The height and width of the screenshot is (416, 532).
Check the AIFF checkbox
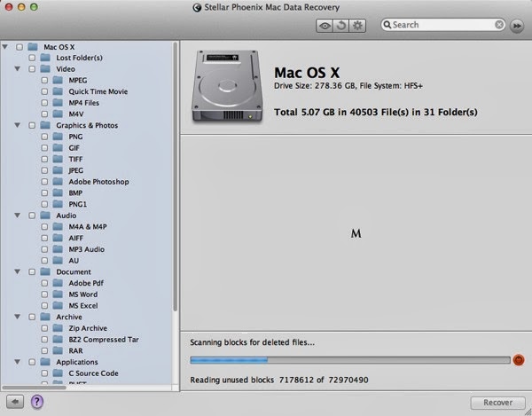[x=44, y=238]
